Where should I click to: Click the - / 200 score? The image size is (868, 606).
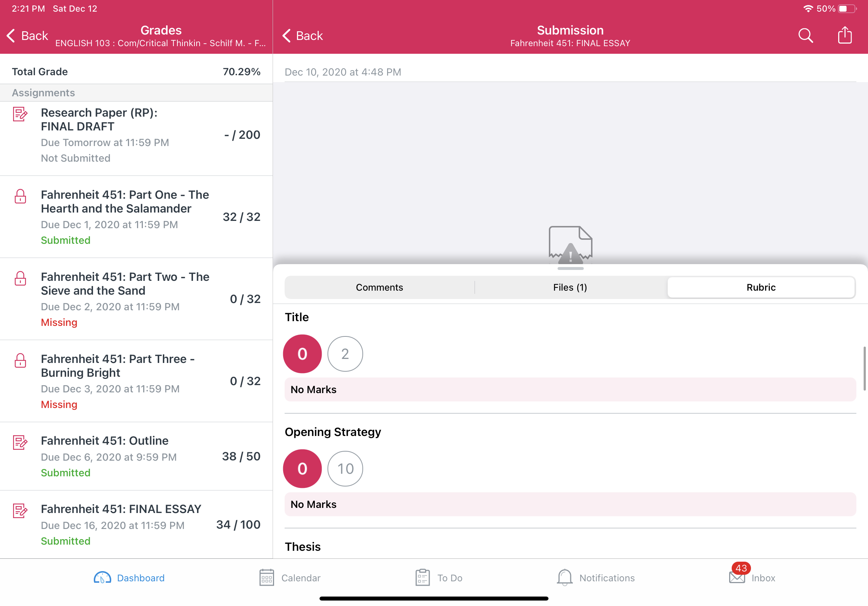[x=242, y=134]
